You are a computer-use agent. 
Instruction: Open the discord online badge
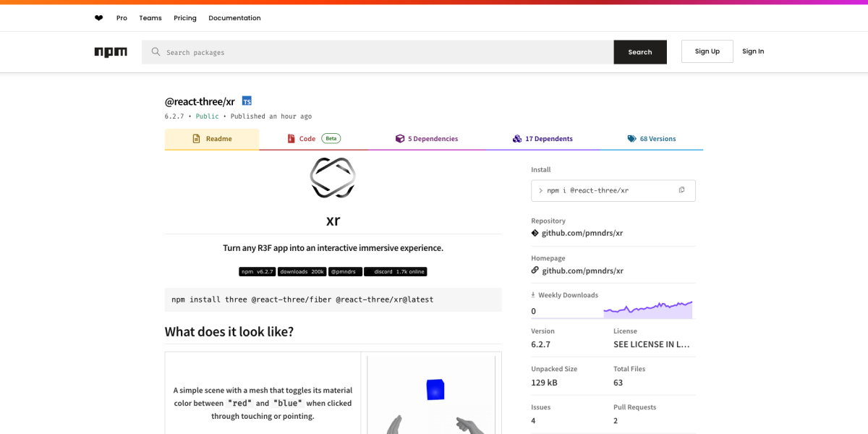click(396, 272)
